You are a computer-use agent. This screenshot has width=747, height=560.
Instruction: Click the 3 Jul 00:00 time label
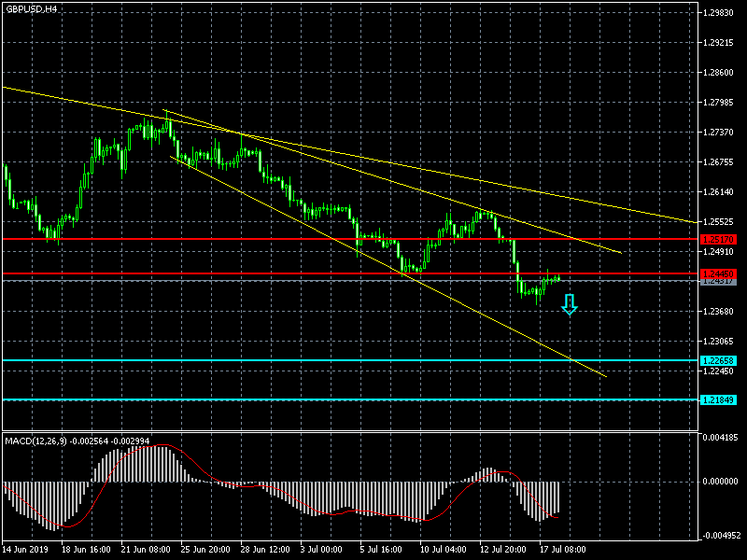click(x=321, y=549)
